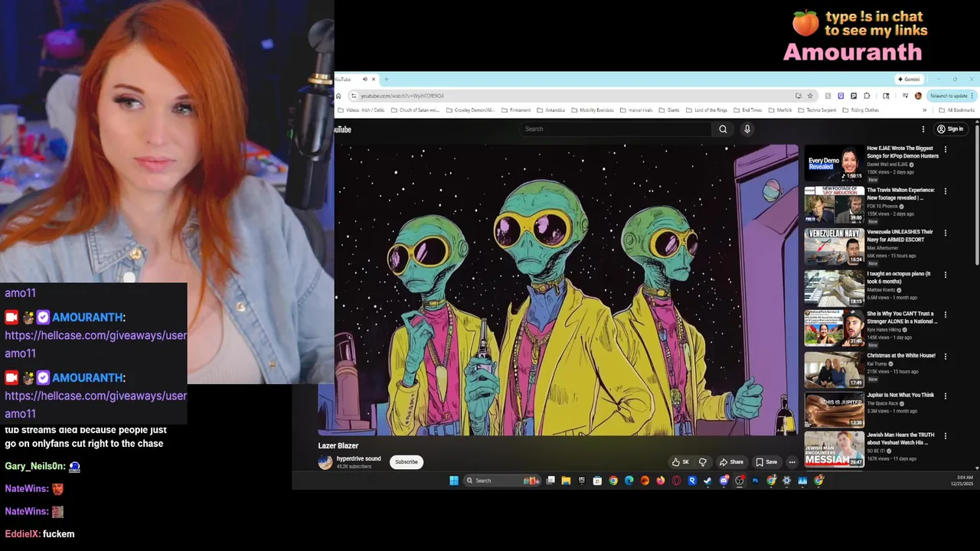Click the Share button under video
This screenshot has height=551, width=980.
click(731, 462)
